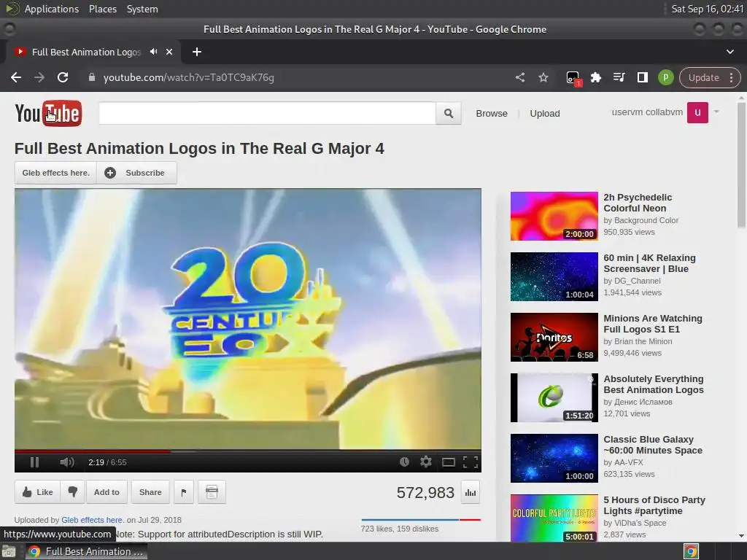The height and width of the screenshot is (560, 747).
Task: Dislike the video with thumbs down
Action: [72, 492]
